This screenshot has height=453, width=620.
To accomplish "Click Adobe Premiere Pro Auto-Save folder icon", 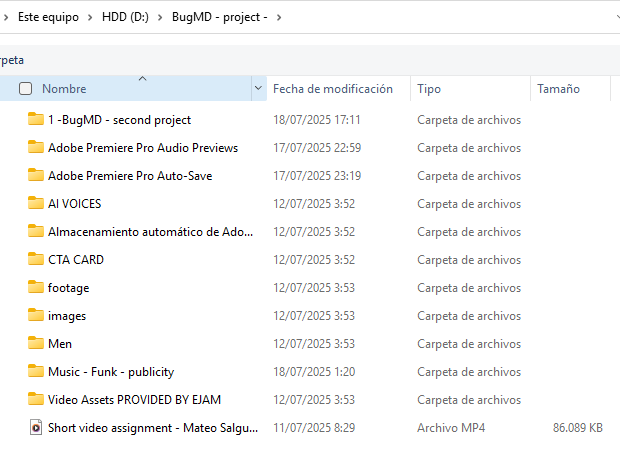I will coord(36,175).
